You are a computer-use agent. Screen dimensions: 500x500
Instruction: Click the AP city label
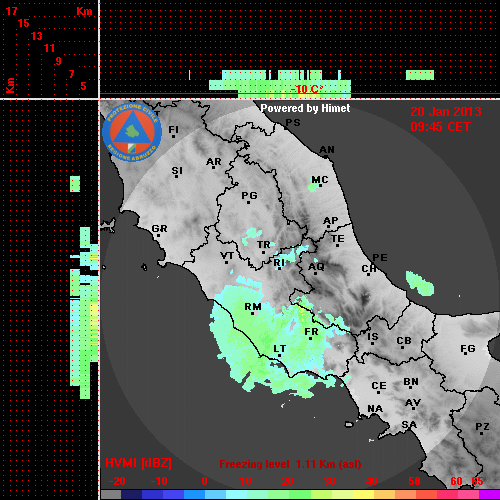pos(330,221)
